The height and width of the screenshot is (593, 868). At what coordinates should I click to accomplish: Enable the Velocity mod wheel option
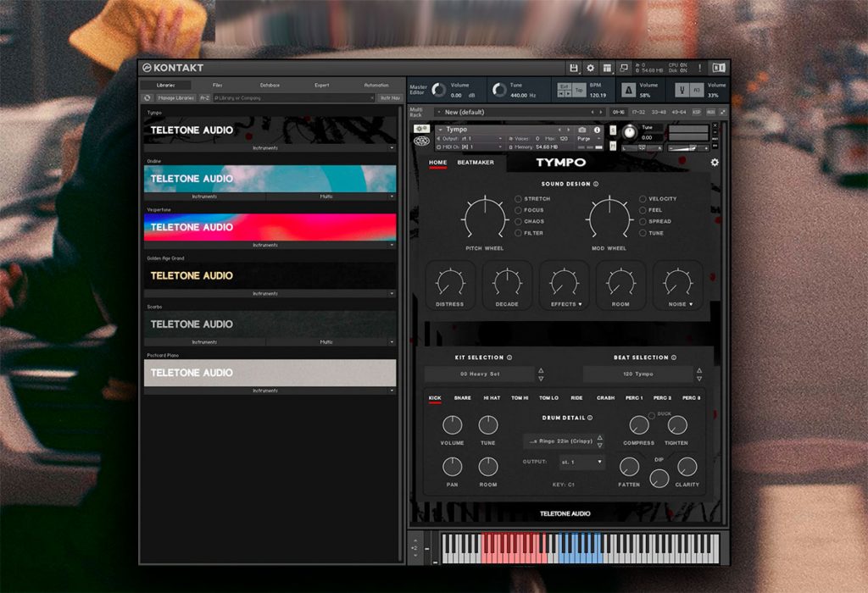tap(643, 198)
